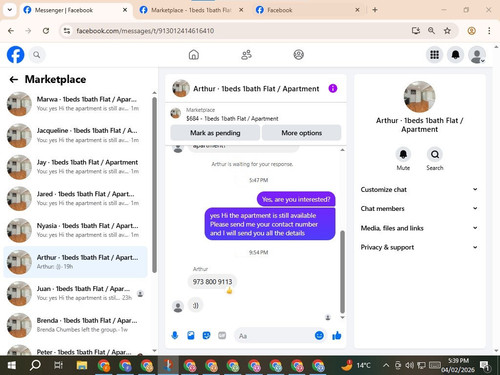This screenshot has height=375, width=500.
Task: Open the Facebook menu grid icon
Action: (x=434, y=55)
